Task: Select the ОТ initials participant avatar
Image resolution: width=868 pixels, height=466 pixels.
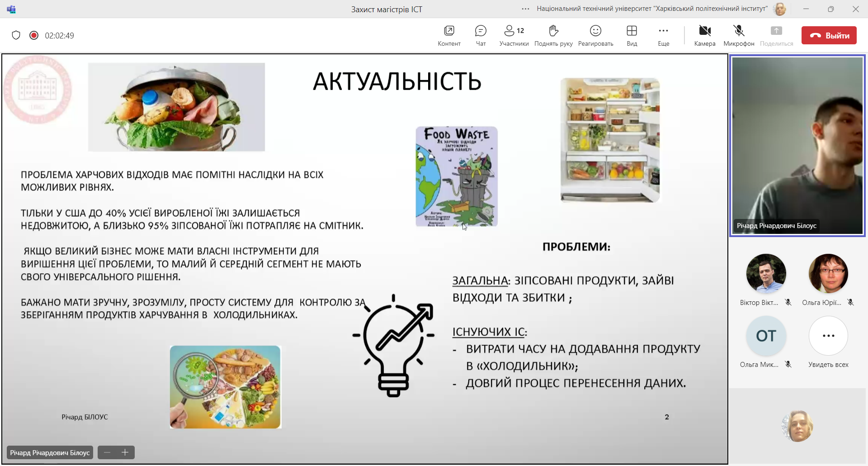Action: 766,336
